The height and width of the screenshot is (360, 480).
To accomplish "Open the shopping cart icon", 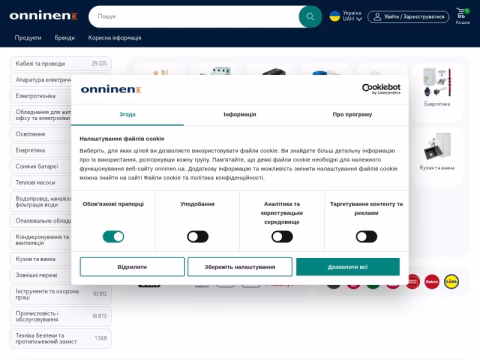I will pos(462,15).
